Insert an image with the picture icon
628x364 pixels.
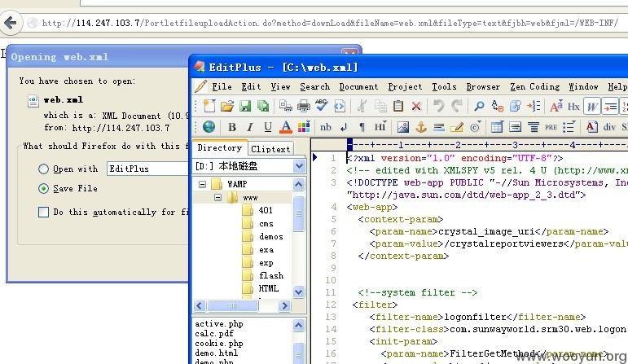coord(403,127)
